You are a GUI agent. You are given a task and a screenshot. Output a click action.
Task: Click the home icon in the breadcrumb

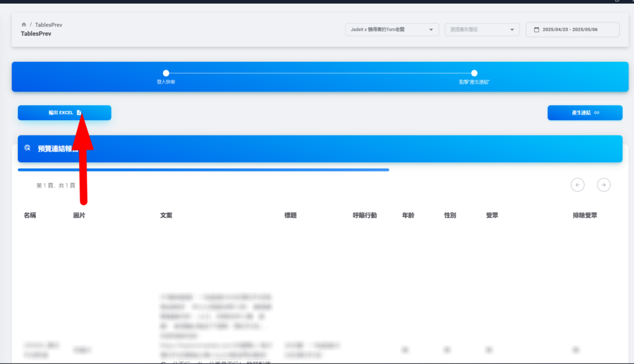[x=24, y=25]
